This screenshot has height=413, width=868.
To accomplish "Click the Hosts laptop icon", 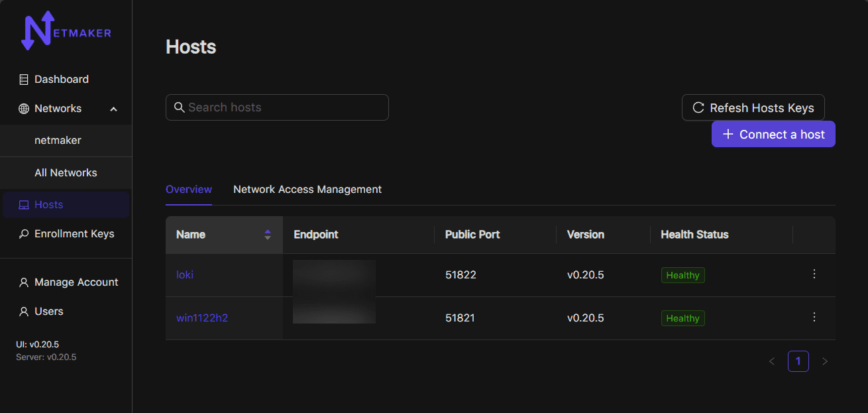I will [x=24, y=205].
